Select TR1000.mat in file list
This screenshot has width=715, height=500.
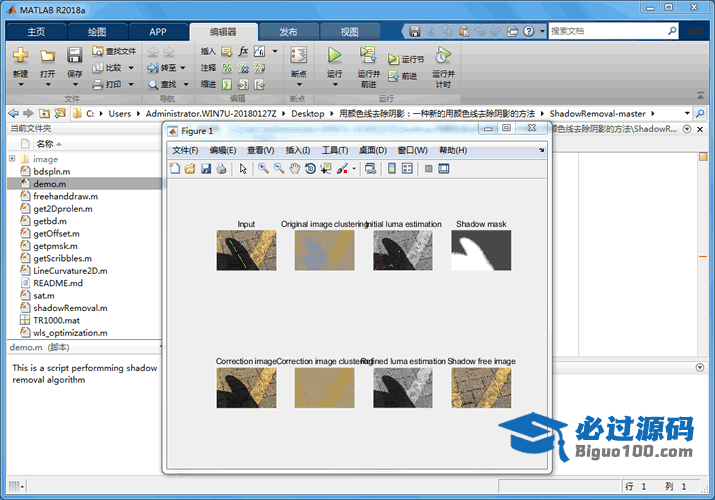(x=57, y=320)
